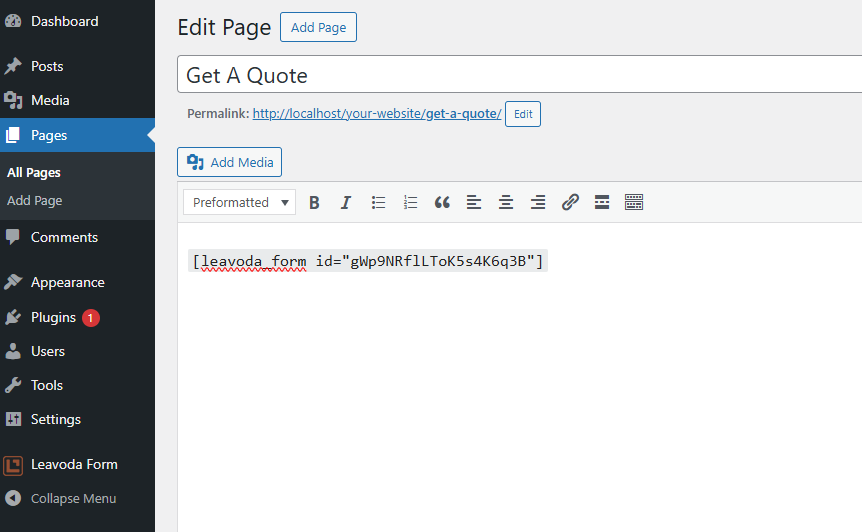This screenshot has width=862, height=532.
Task: Click the Plugins plug icon
Action: coord(13,318)
